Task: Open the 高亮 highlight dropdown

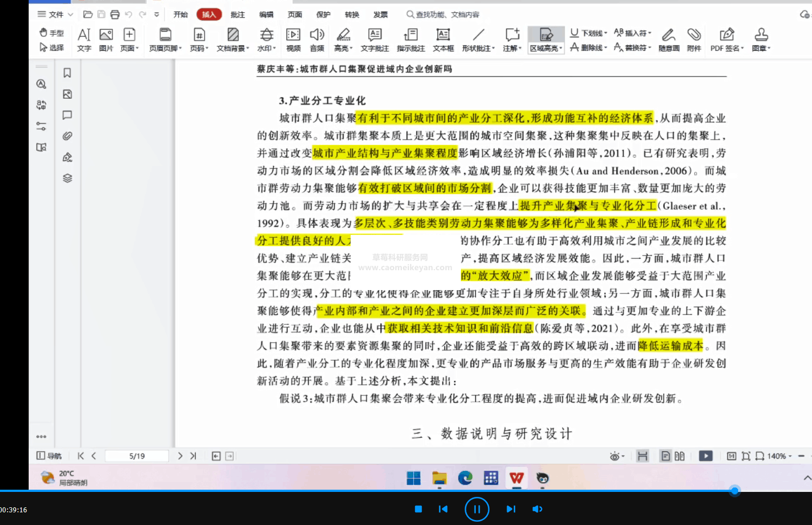Action: tap(343, 40)
